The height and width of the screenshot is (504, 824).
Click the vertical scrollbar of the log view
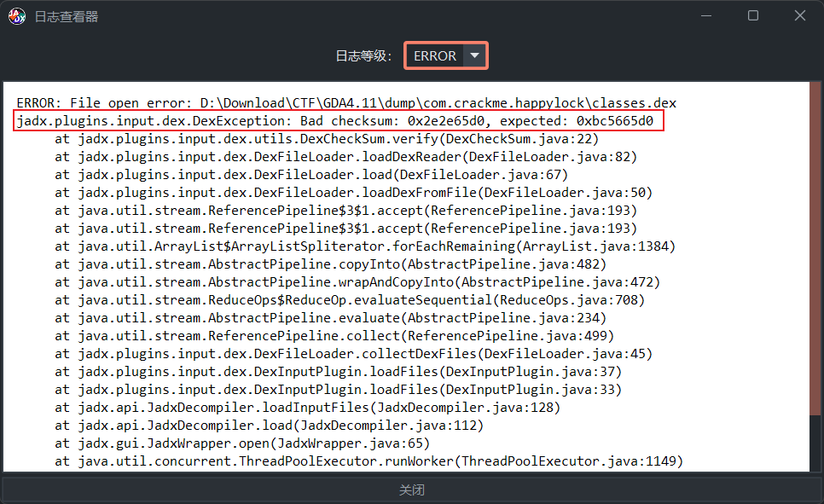tap(815, 249)
